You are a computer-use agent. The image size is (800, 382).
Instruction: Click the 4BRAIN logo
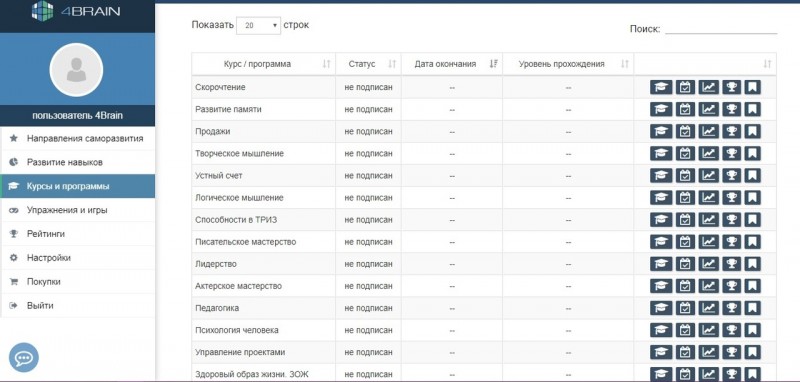tap(76, 11)
